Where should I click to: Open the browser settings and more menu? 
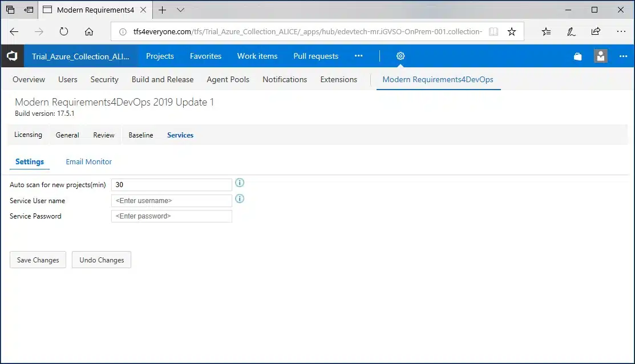(x=621, y=32)
